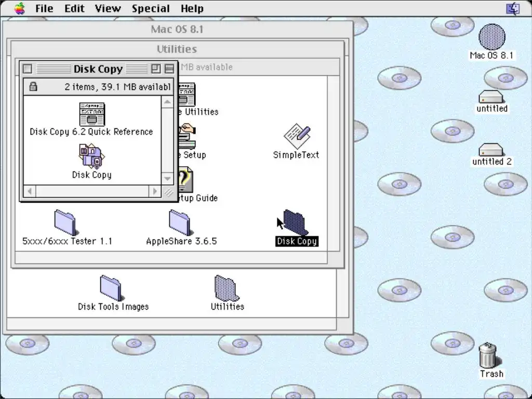
Task: Select Disk Copy 6.2 Quick Reference document icon
Action: point(92,114)
